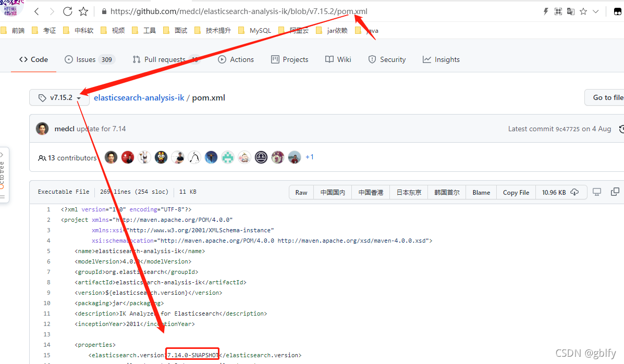Click the Go to file button
This screenshot has width=624, height=364.
click(604, 98)
